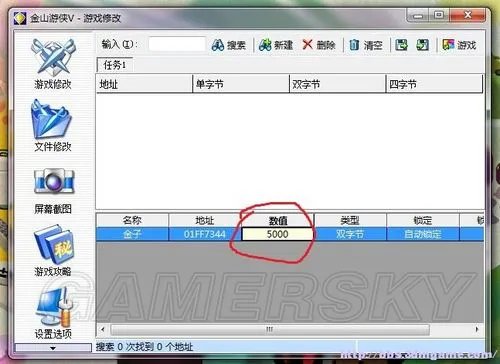Click the first green save icon

click(401, 44)
